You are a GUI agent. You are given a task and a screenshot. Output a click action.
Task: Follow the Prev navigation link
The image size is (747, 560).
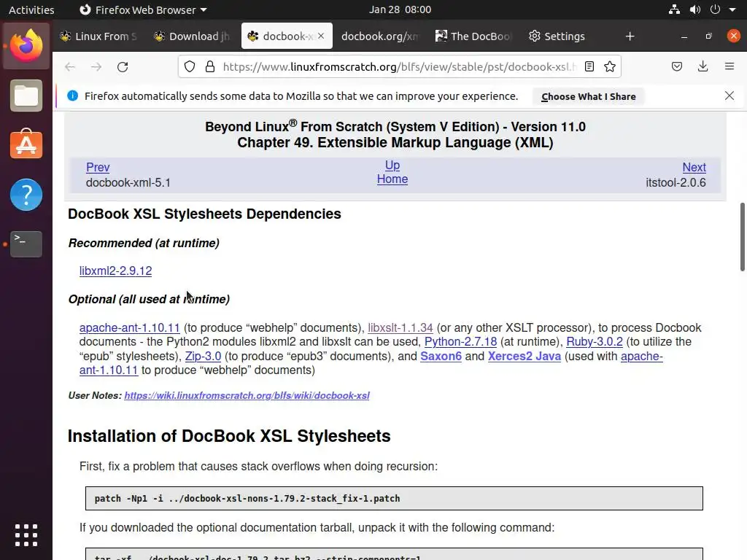(x=98, y=167)
